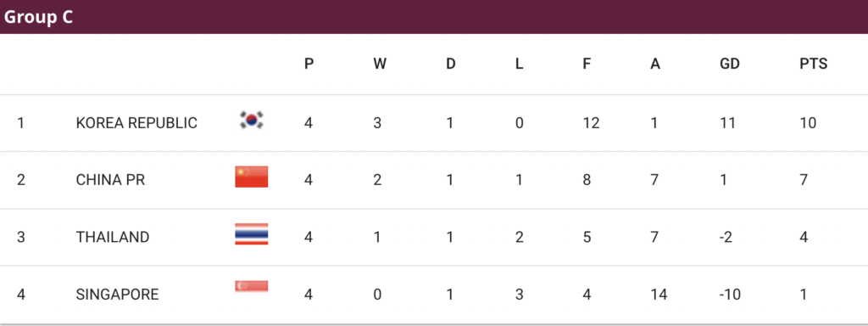
Task: Click the PTS column header
Action: coord(813,65)
